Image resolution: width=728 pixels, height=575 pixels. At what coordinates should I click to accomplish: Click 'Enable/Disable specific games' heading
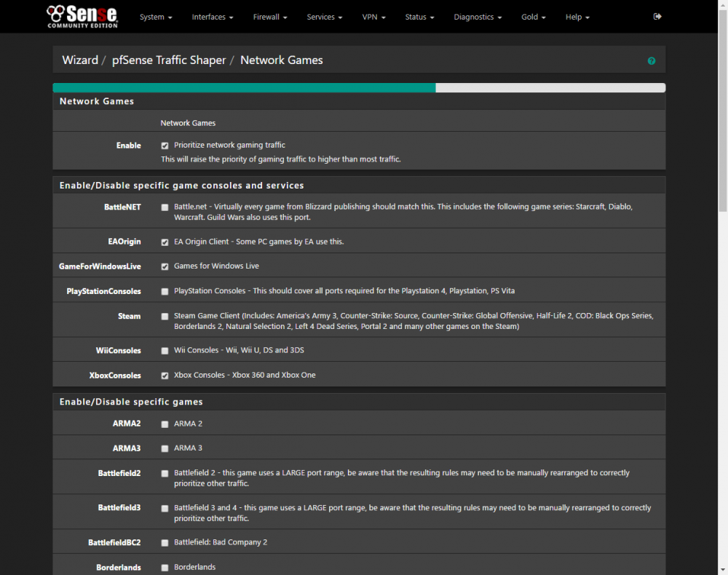click(x=131, y=402)
